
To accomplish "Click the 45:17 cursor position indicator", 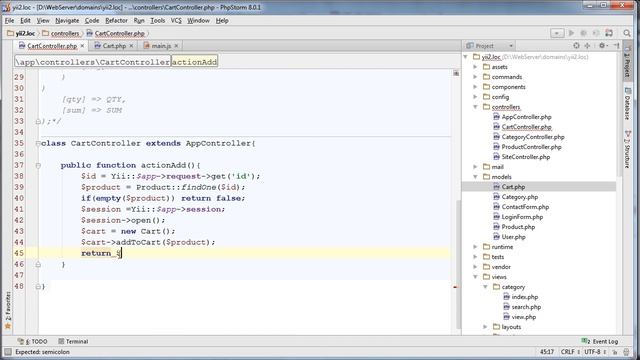I will 547,352.
